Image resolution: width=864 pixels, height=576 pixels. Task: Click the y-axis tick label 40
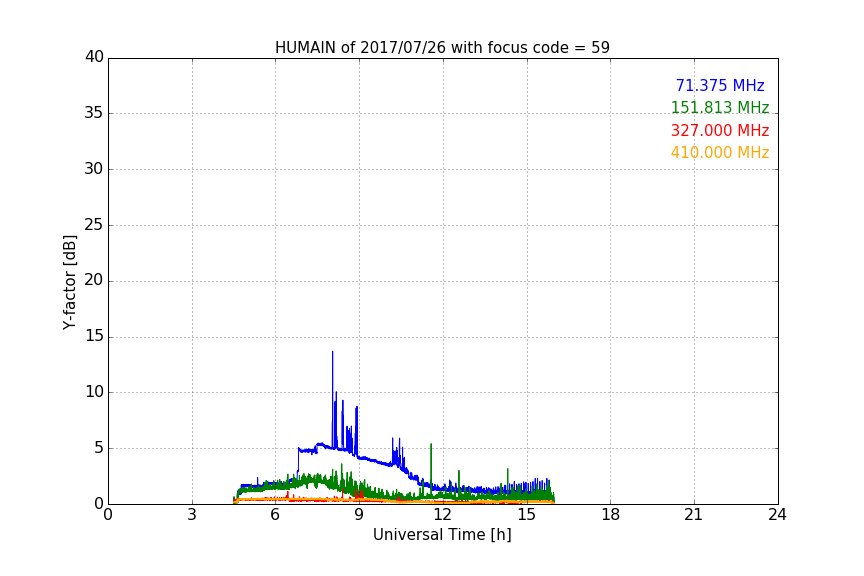(94, 57)
